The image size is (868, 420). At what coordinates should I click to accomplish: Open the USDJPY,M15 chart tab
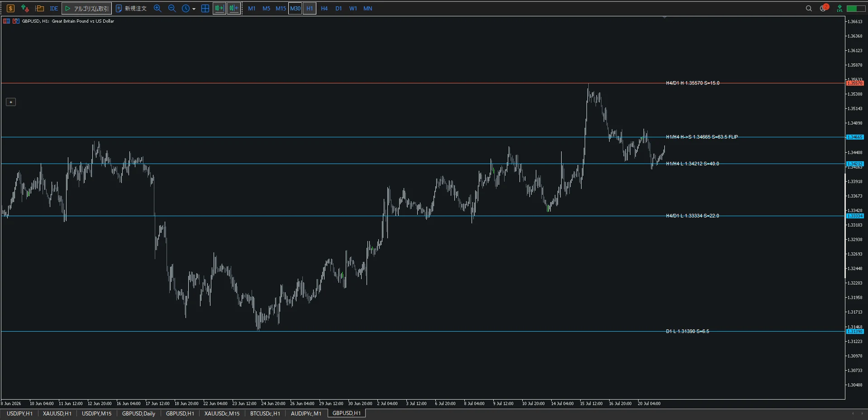point(96,413)
